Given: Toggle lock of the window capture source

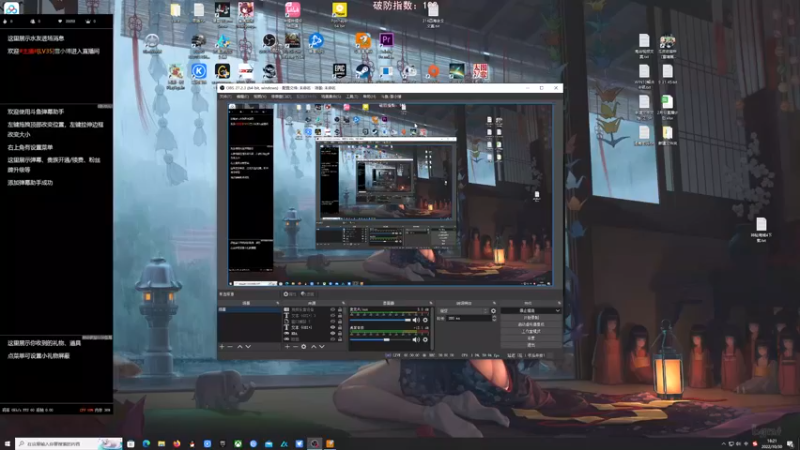Looking at the screenshot, I should point(340,321).
